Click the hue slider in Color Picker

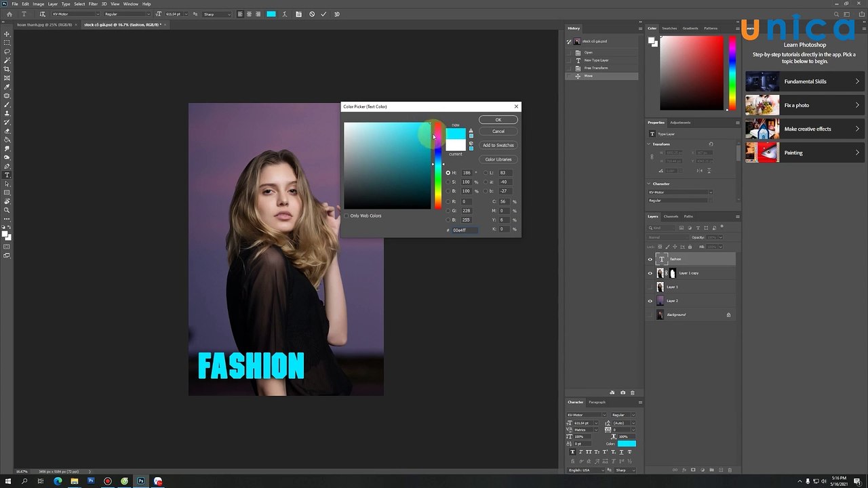click(438, 165)
